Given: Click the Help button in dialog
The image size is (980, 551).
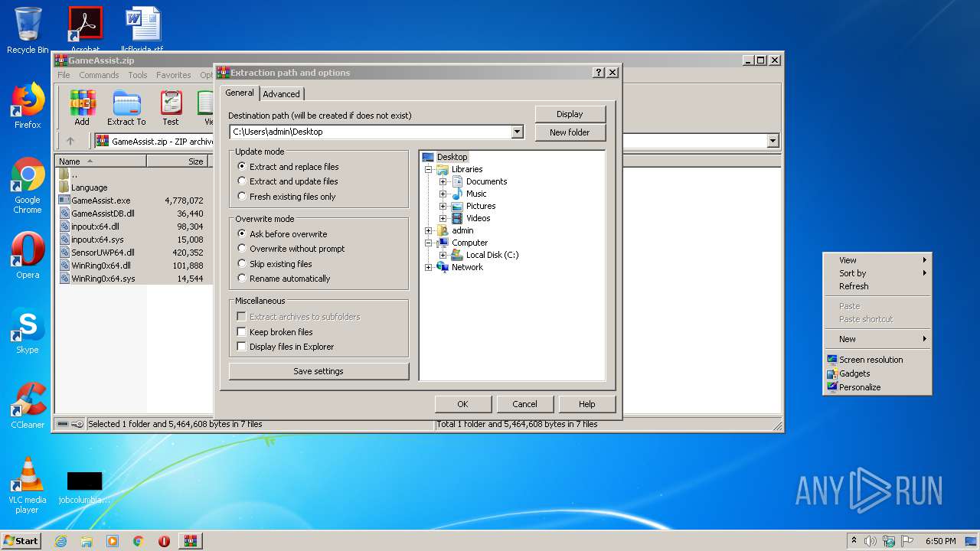Looking at the screenshot, I should [586, 404].
